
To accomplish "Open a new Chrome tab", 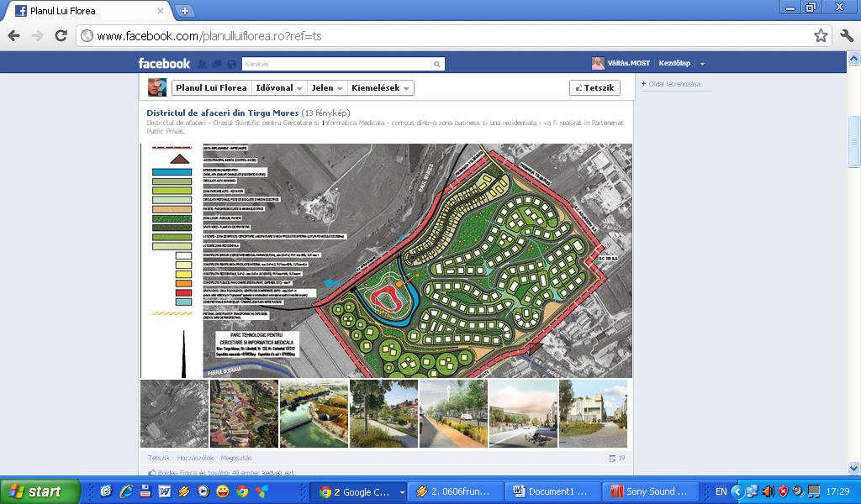I will [185, 11].
